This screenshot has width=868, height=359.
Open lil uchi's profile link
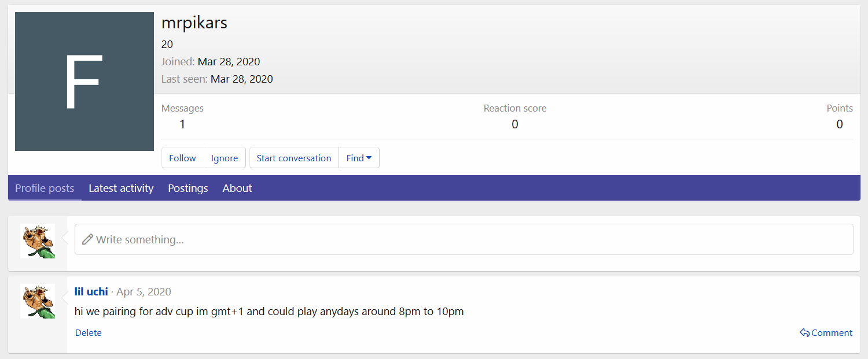[91, 292]
